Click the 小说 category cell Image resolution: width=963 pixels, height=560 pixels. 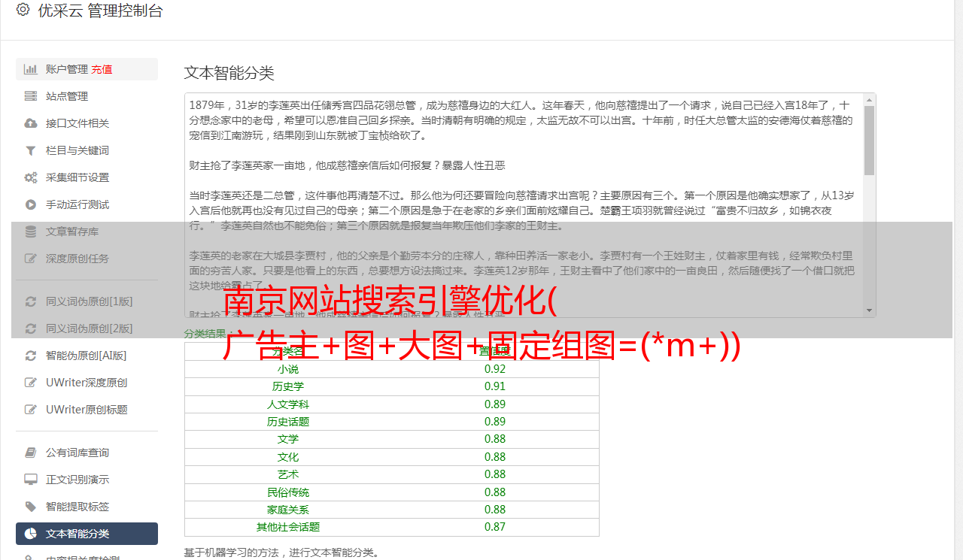[288, 369]
